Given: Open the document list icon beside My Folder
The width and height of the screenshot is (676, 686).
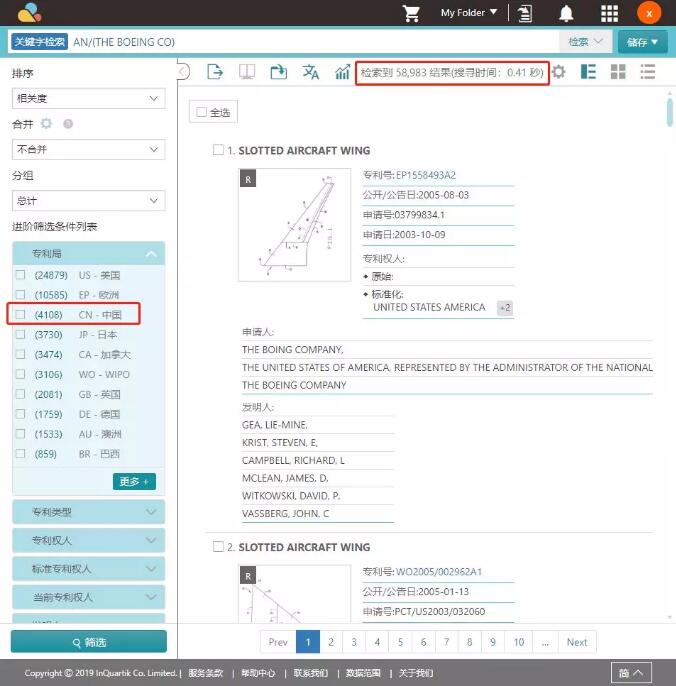Looking at the screenshot, I should [524, 13].
